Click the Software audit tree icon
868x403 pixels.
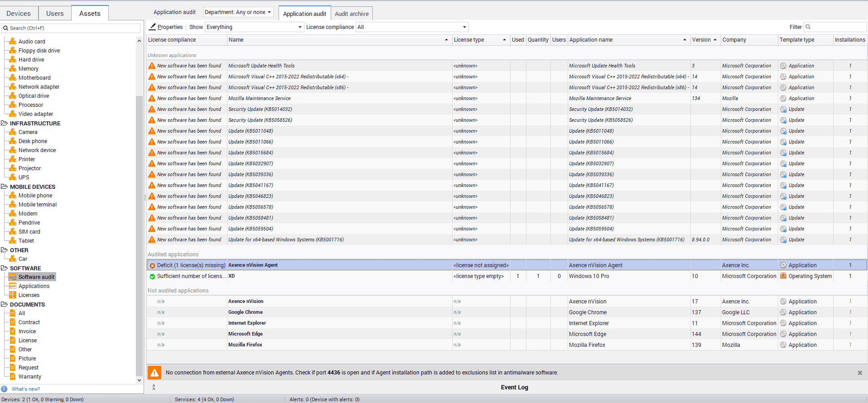(x=13, y=277)
